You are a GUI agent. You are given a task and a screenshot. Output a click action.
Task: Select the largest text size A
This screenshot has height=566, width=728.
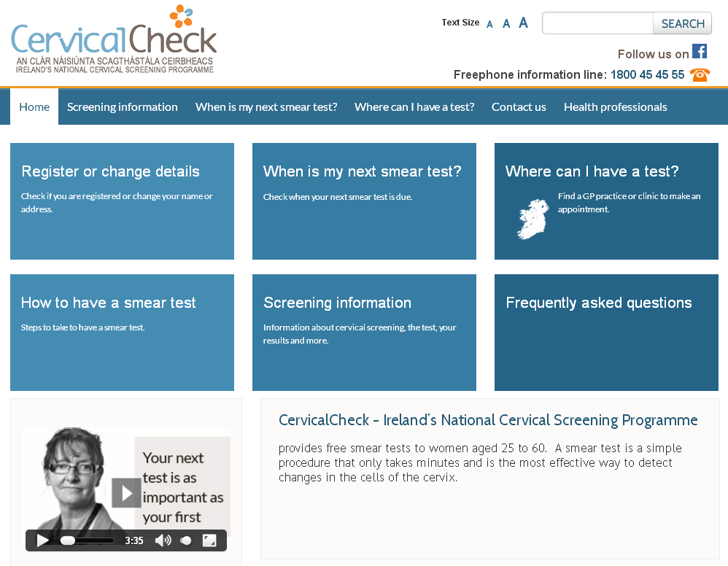(523, 23)
